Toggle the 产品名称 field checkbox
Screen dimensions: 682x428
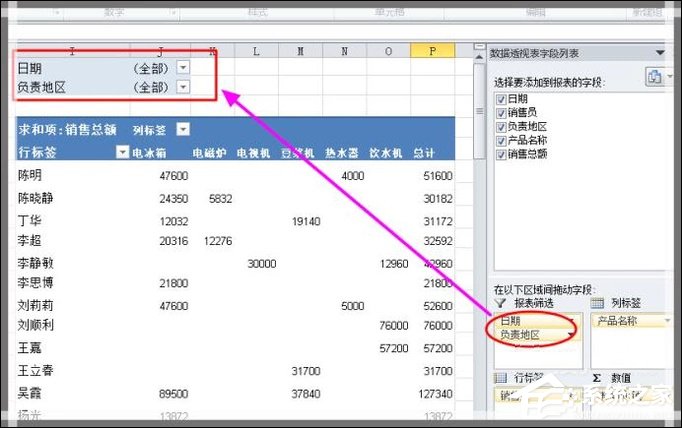pos(501,141)
